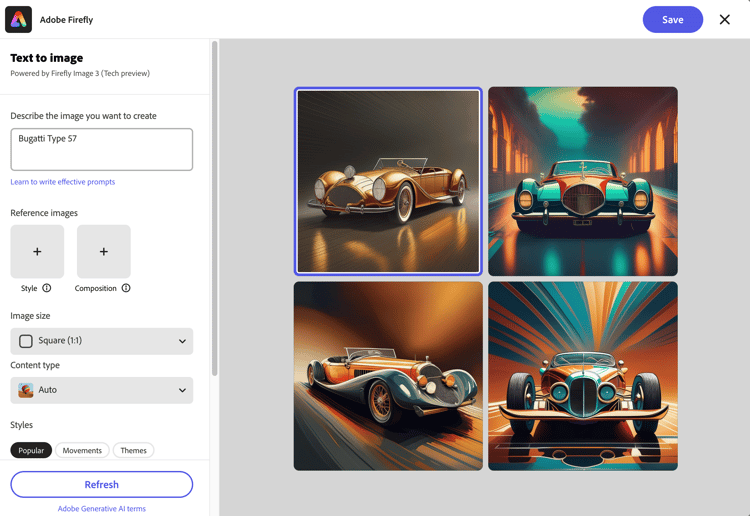
Task: Expand the Content type dropdown
Action: click(x=101, y=390)
